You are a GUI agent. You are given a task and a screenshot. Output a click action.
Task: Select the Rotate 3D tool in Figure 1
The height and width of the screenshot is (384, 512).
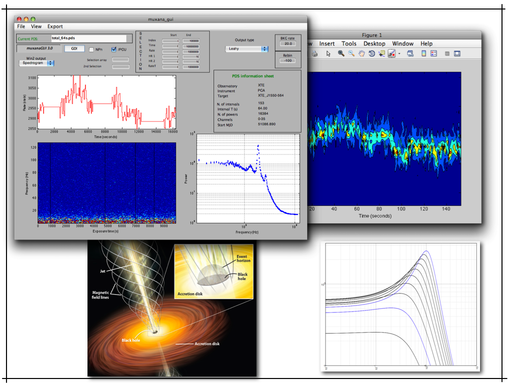[372, 53]
